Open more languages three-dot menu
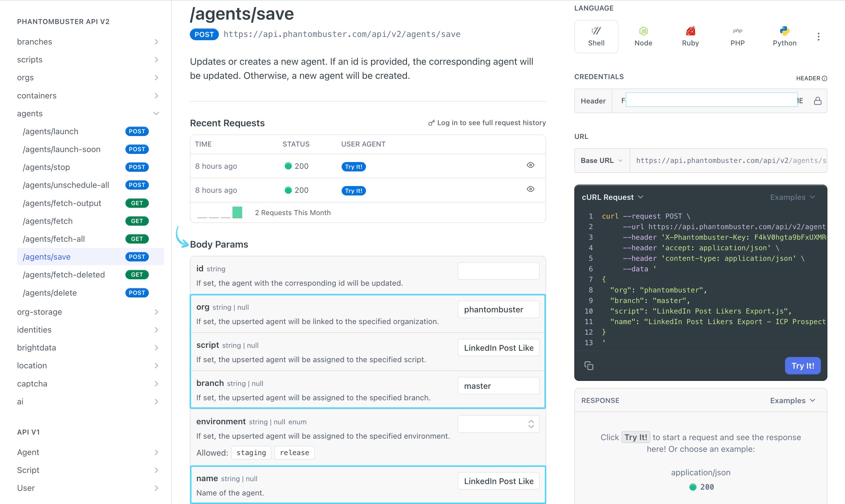Viewport: 845px width, 504px height. click(819, 37)
